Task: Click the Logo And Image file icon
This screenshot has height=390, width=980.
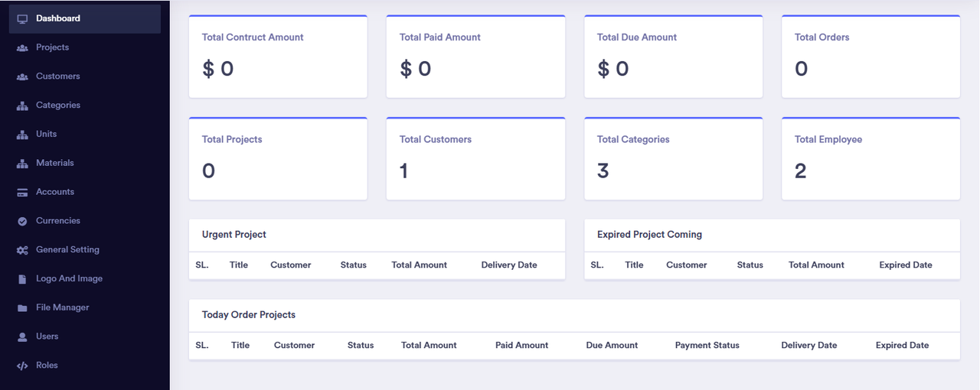Action: (22, 279)
